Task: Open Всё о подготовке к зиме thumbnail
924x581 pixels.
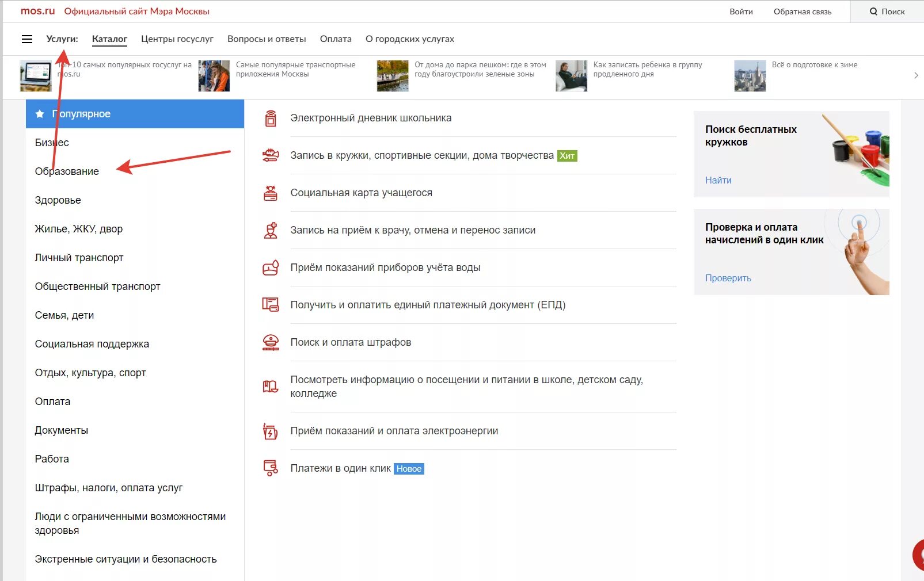Action: coord(750,76)
